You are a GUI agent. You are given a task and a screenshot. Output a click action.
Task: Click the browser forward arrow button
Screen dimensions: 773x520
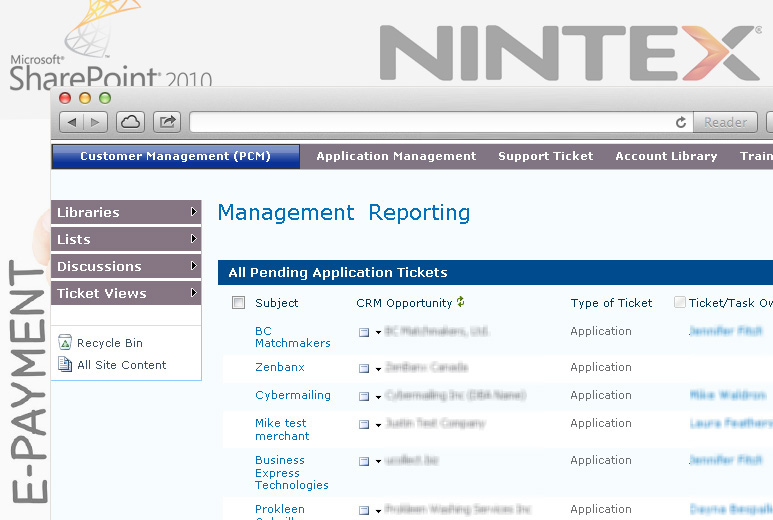pos(96,122)
